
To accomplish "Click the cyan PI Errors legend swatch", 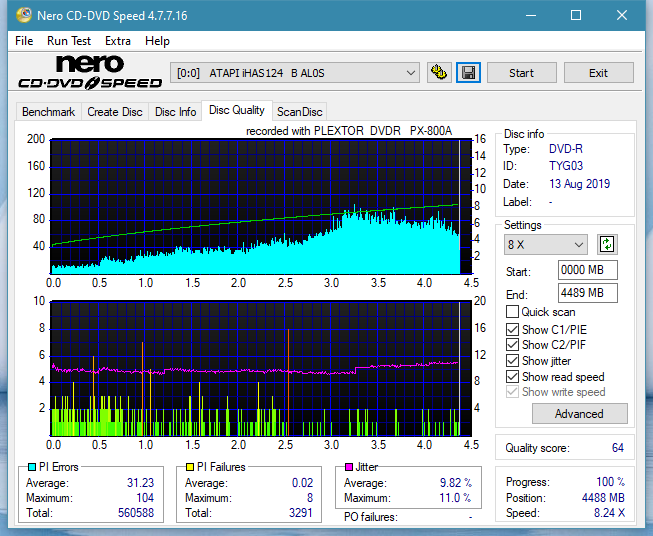I will pos(31,467).
